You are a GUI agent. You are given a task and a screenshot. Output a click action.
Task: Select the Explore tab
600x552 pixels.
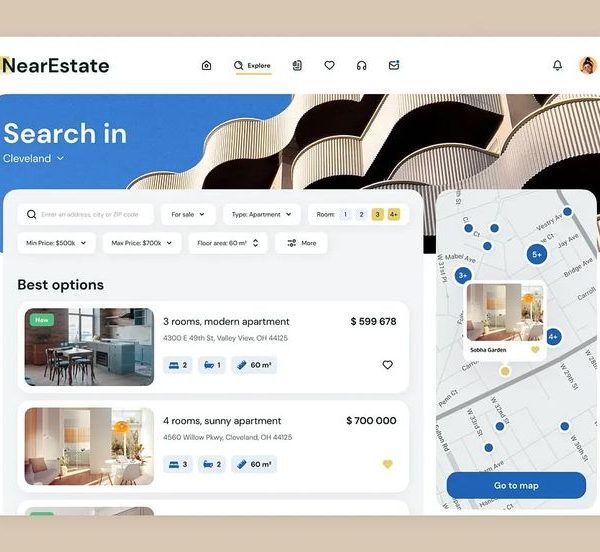252,66
